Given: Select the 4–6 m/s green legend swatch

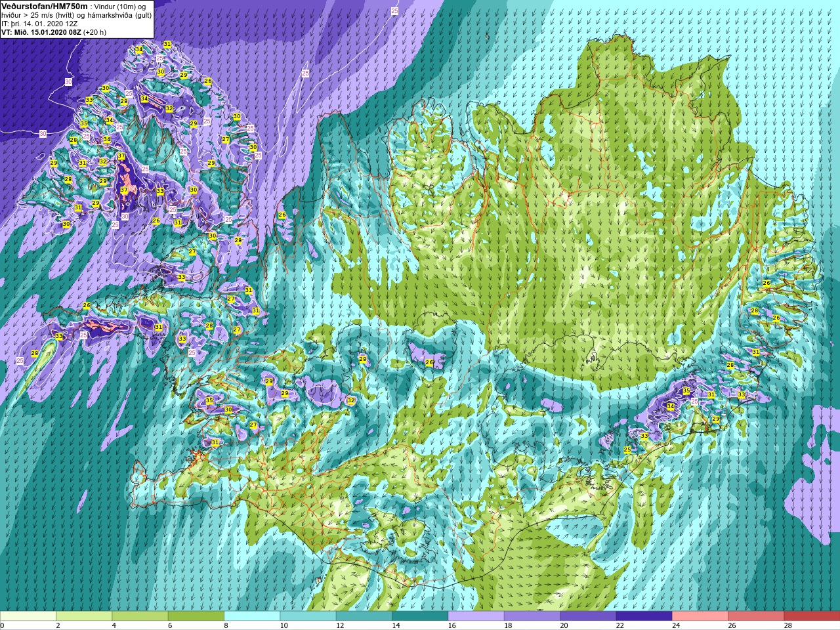Looking at the screenshot, I should point(140,616).
